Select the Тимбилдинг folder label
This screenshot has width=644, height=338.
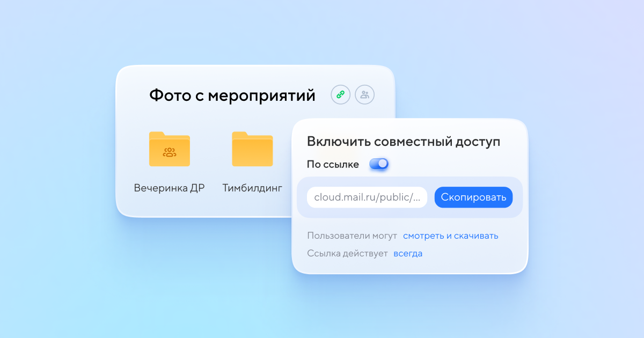[252, 188]
